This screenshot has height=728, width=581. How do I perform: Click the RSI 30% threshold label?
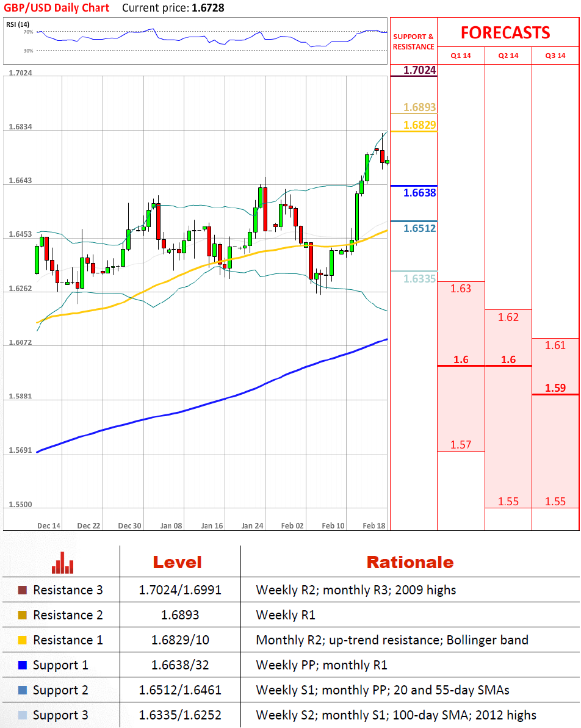click(28, 51)
